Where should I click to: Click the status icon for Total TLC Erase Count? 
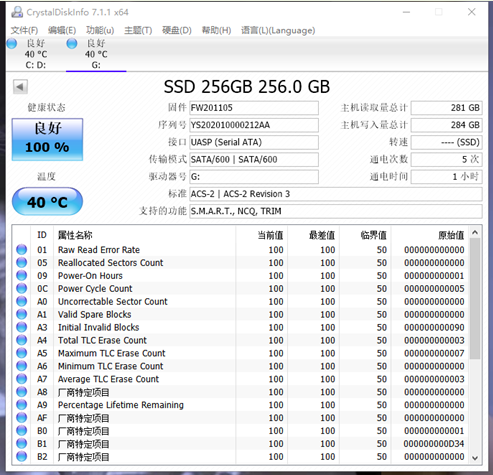click(22, 340)
